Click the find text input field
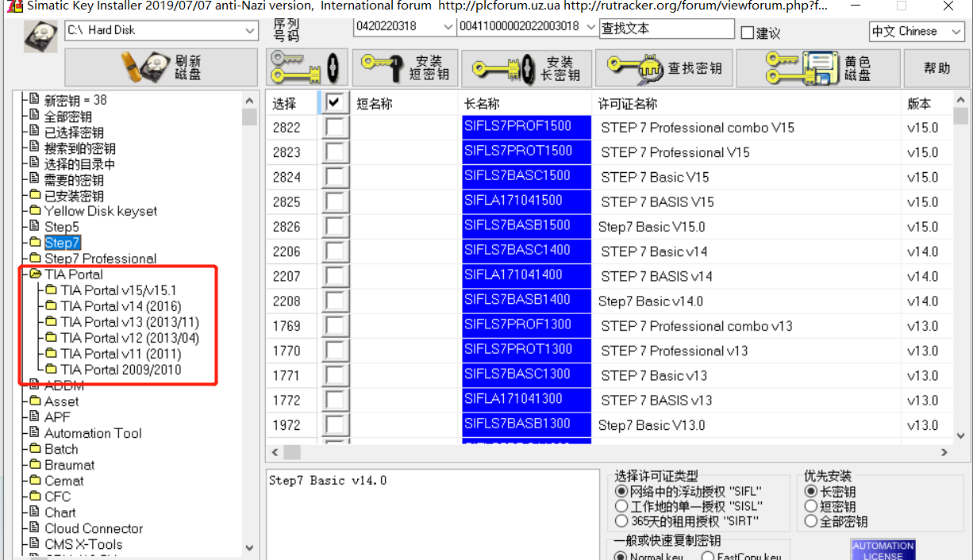Viewport: 973px width, 560px height. [x=666, y=29]
